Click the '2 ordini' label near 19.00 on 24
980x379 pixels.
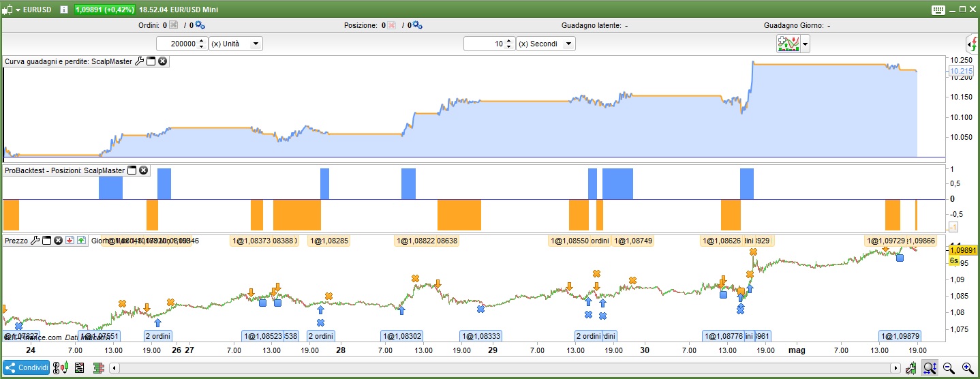[157, 336]
